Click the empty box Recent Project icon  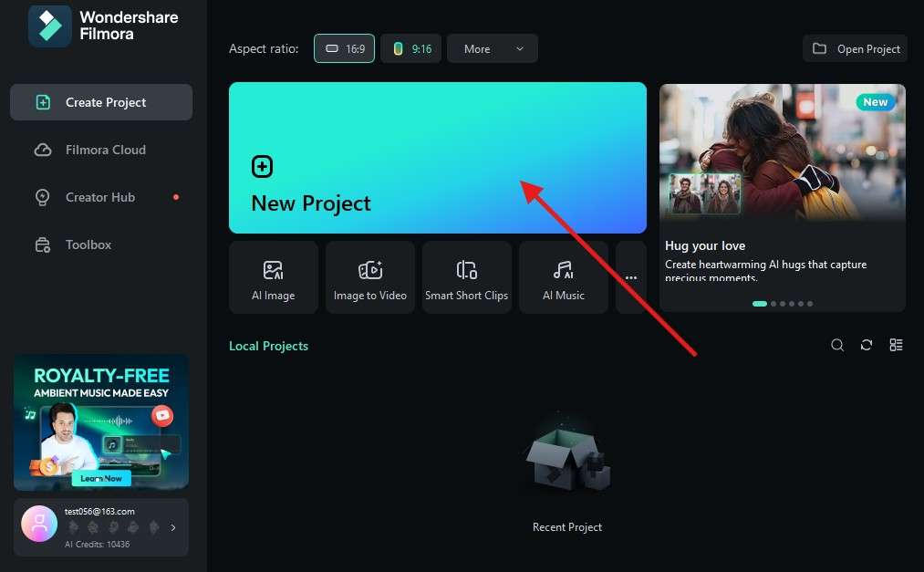pos(566,461)
